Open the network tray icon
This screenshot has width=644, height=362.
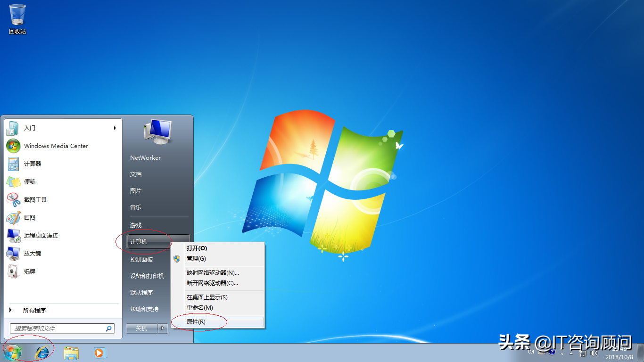[x=583, y=353]
